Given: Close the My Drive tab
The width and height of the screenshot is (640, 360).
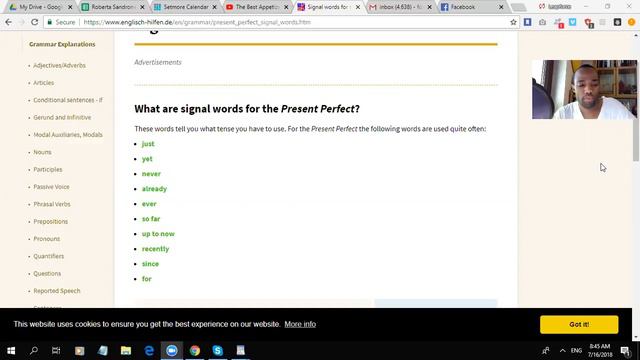Looking at the screenshot, I should pyautogui.click(x=70, y=7).
